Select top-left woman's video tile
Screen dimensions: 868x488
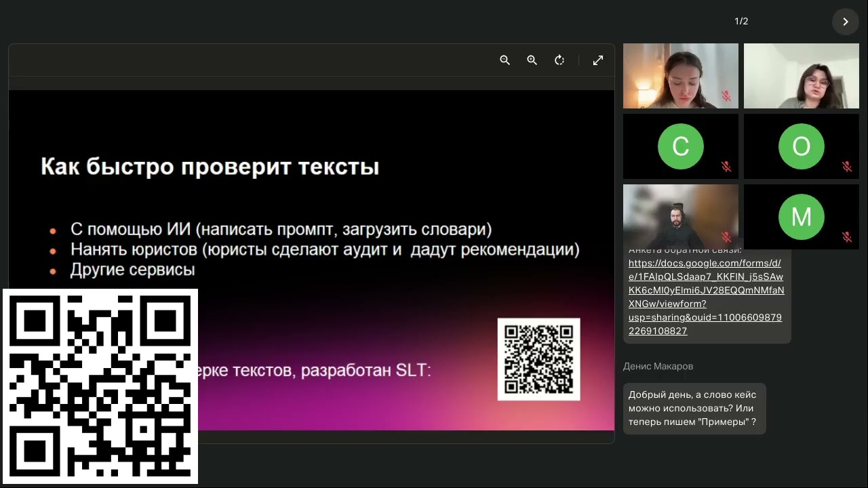[681, 76]
